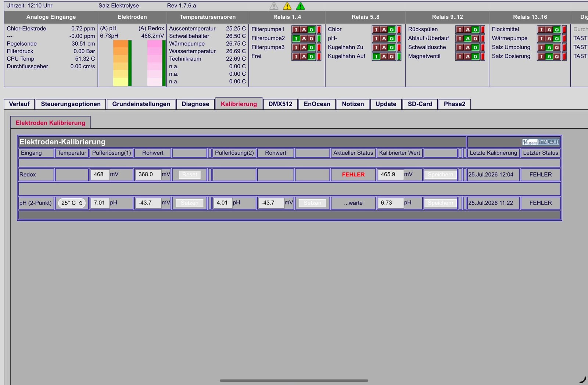Set Salz Dosierung relay to A (auto)
The height and width of the screenshot is (385, 588).
pos(549,56)
